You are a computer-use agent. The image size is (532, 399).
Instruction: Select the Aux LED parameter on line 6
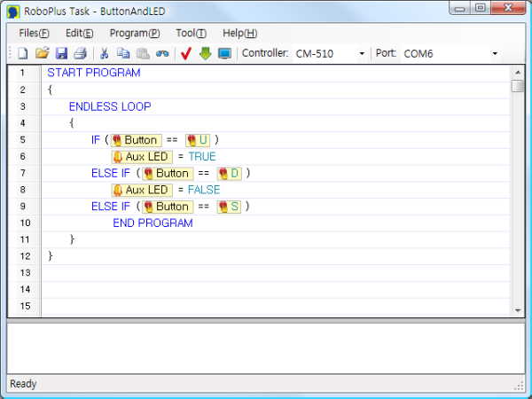point(141,156)
